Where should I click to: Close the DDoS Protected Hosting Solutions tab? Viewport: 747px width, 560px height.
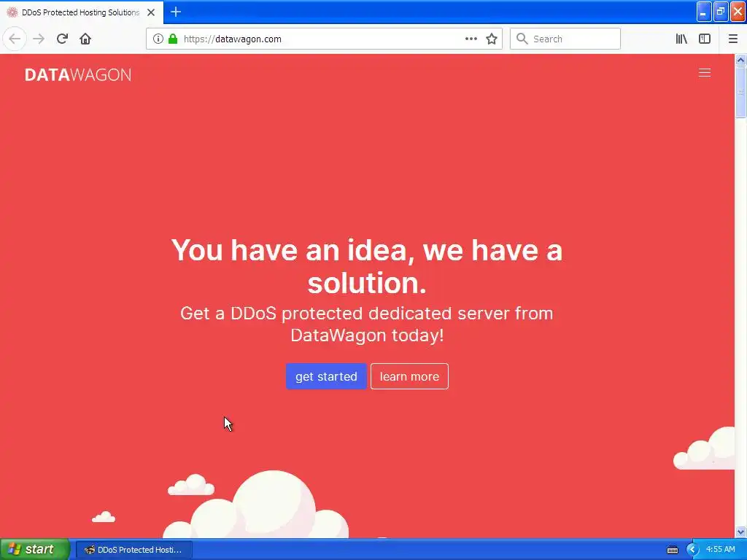151,12
